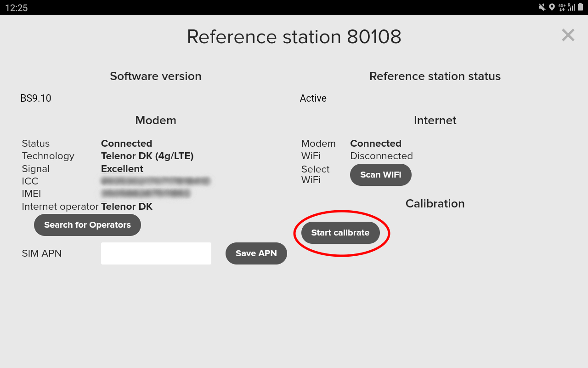This screenshot has height=368, width=588.
Task: Click the WiFi Disconnected status text
Action: click(381, 156)
